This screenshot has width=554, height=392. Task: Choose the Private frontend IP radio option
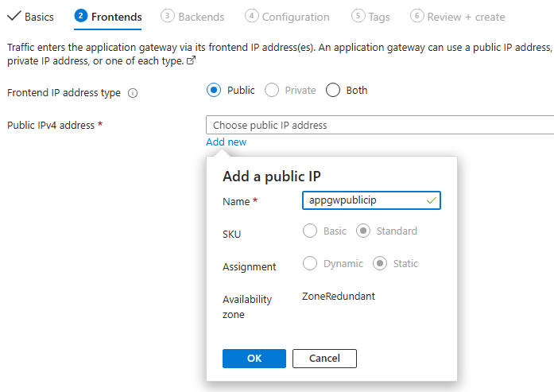tap(272, 90)
